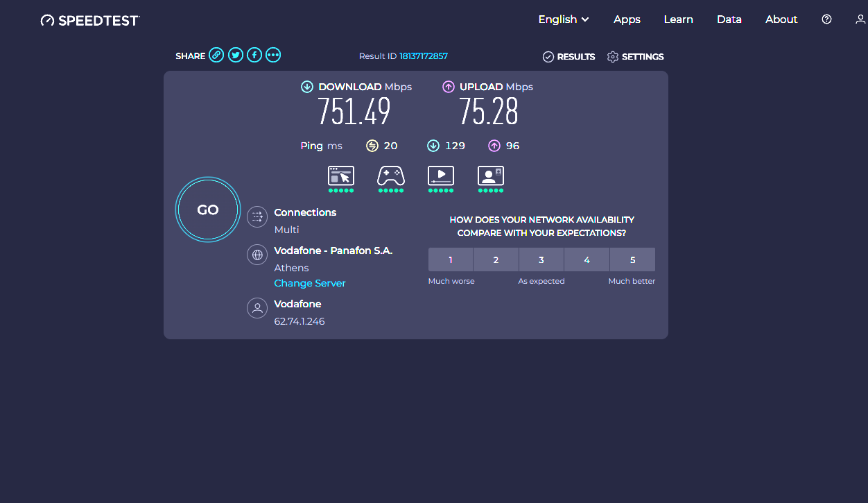Rate network availability as 5
This screenshot has width=868, height=503.
(632, 259)
